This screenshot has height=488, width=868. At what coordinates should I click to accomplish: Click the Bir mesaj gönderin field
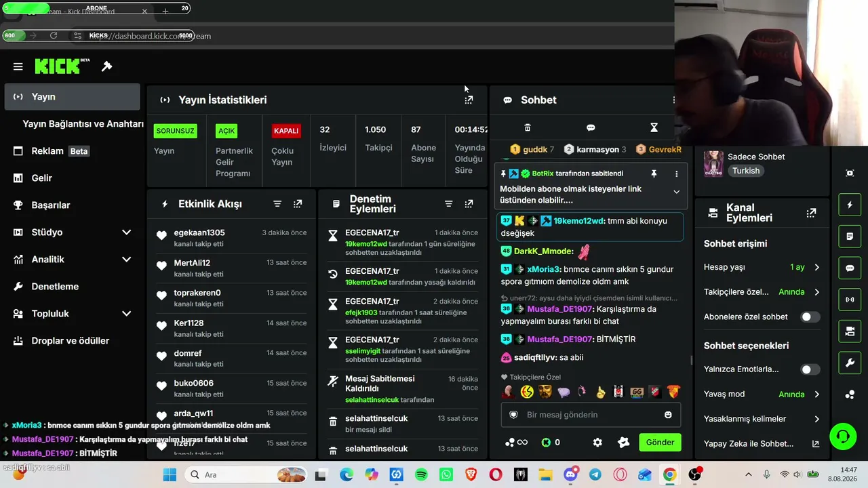pos(591,415)
